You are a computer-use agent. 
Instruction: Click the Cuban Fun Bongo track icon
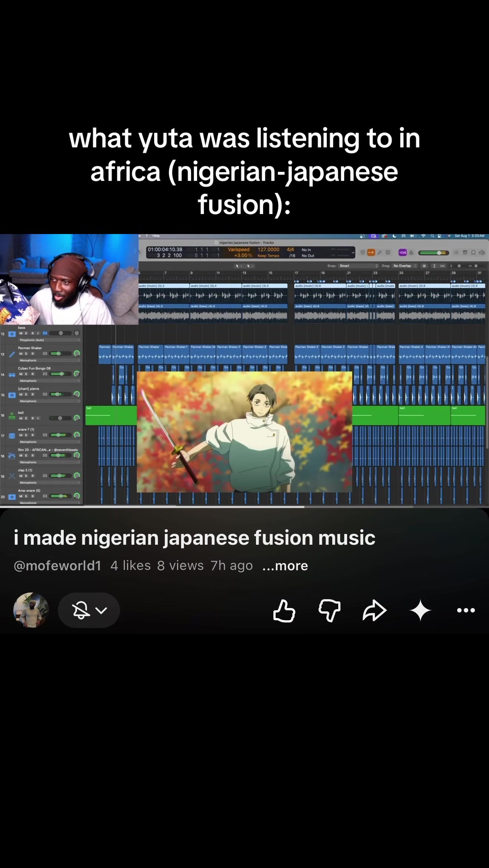coord(12,374)
